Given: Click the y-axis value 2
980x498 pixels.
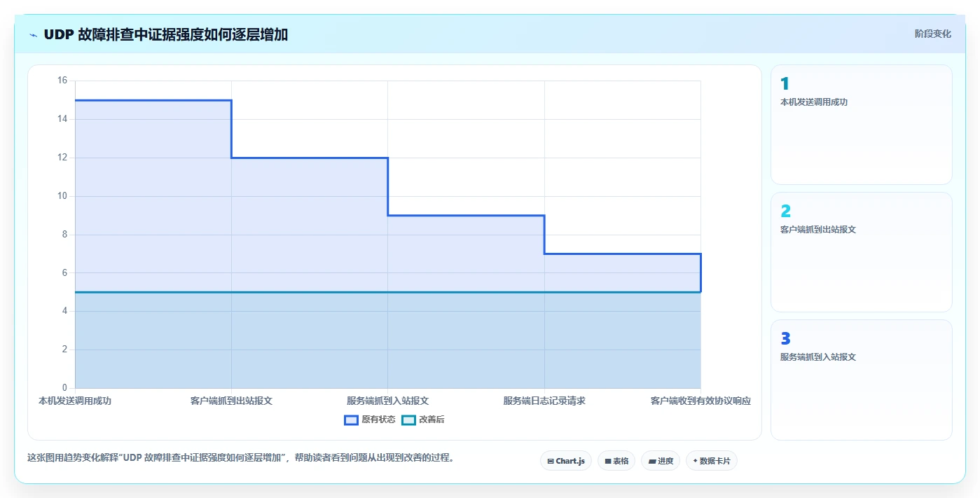Looking at the screenshot, I should 64,350.
